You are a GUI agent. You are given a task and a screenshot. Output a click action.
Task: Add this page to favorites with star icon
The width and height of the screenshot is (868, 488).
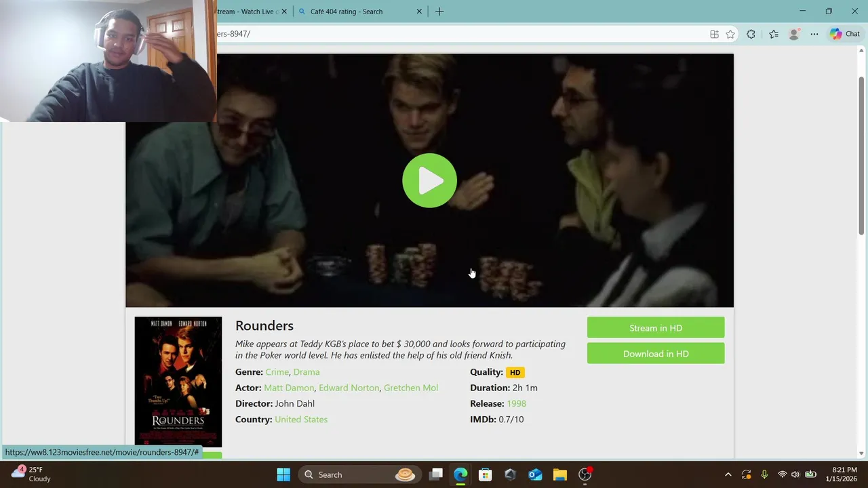coord(730,34)
